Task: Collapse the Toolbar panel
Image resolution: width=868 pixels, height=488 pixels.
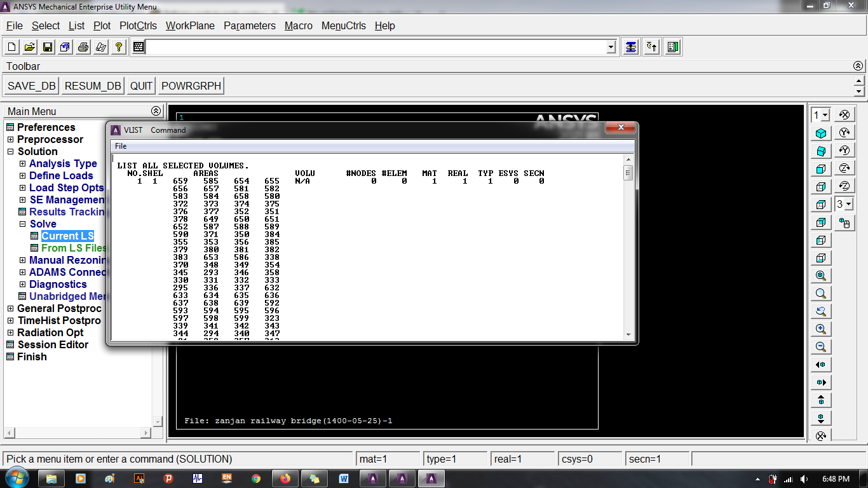Action: [x=858, y=66]
